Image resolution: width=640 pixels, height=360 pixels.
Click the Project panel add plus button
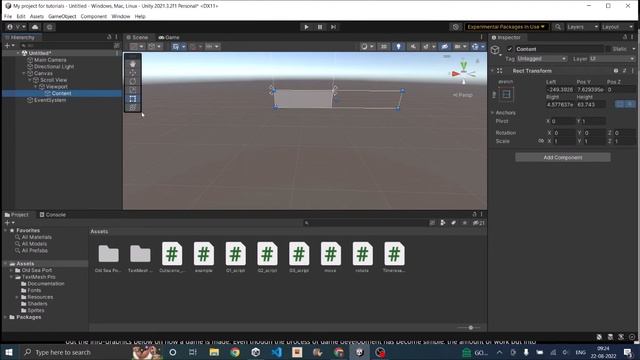point(9,223)
